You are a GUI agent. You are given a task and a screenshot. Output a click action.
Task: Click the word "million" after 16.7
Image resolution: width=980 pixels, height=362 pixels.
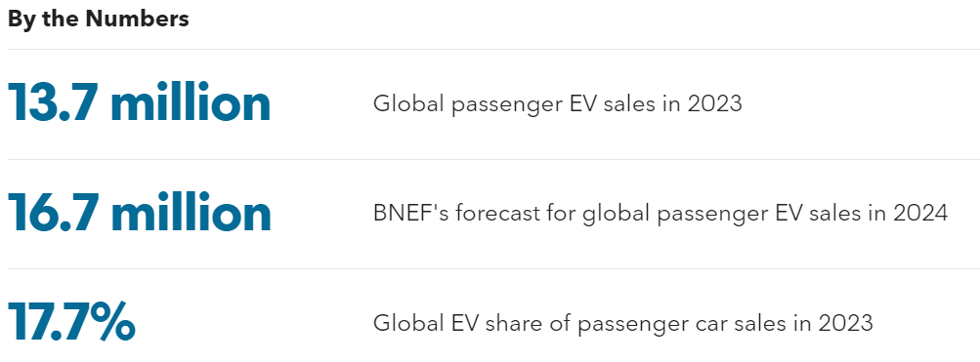[191, 213]
